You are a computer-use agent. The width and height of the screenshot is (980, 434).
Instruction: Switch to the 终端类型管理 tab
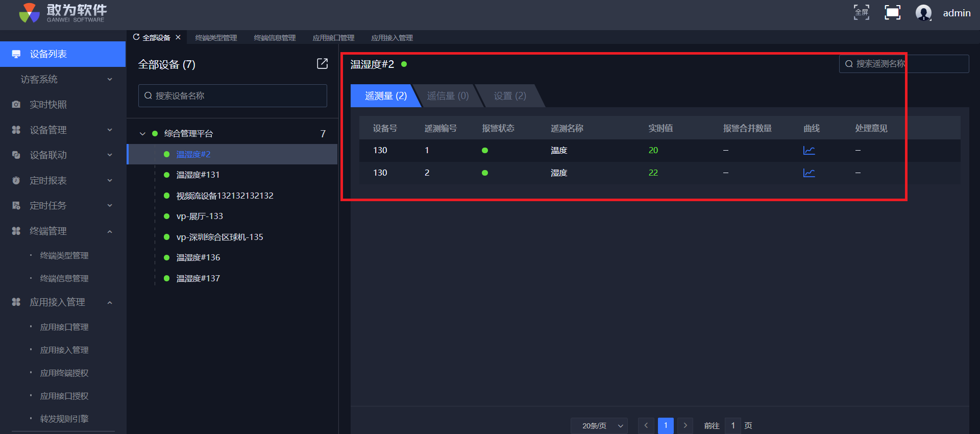click(x=216, y=38)
